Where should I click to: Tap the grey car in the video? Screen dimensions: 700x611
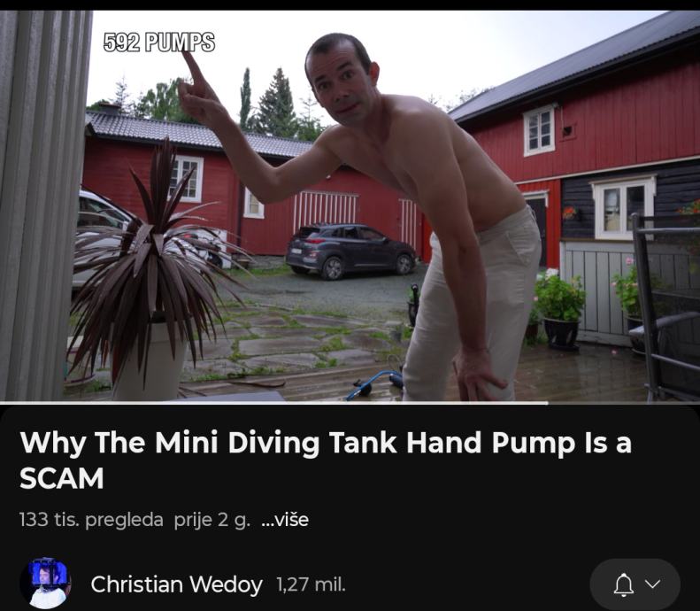click(x=351, y=251)
